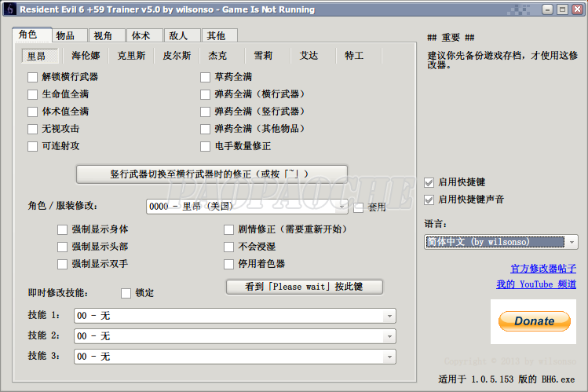
Task: Switch to the 物品 tab
Action: pos(65,36)
